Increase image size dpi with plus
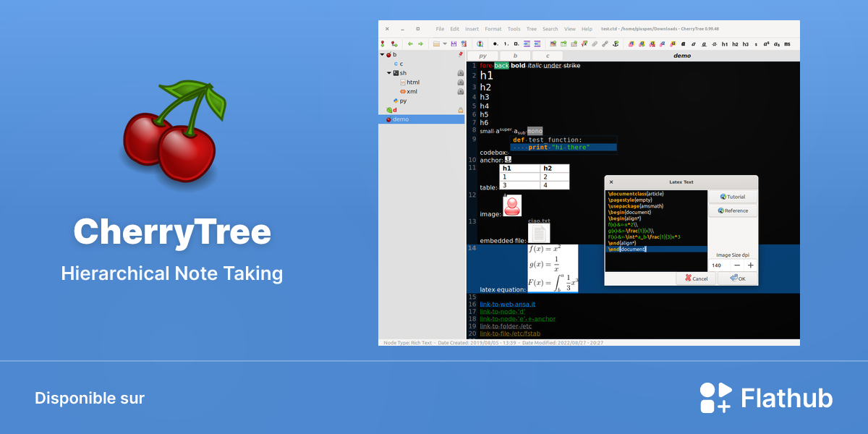The image size is (868, 434). pos(750,265)
